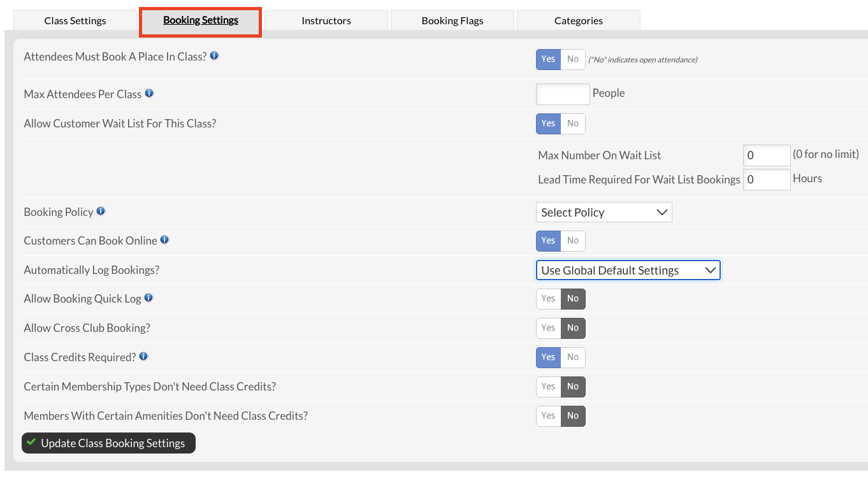This screenshot has width=868, height=479.
Task: Select No for Allow Booking Quick Log
Action: click(573, 299)
